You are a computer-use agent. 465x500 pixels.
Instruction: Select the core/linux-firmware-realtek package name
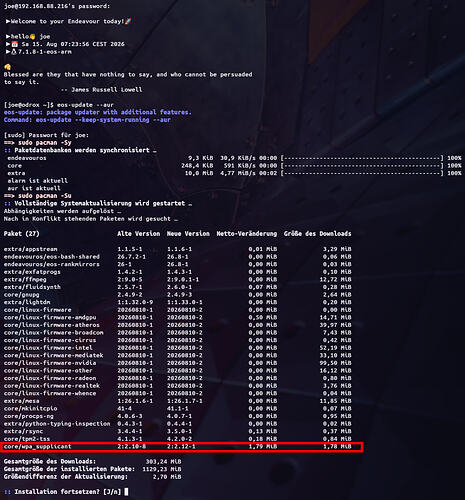coord(52,386)
